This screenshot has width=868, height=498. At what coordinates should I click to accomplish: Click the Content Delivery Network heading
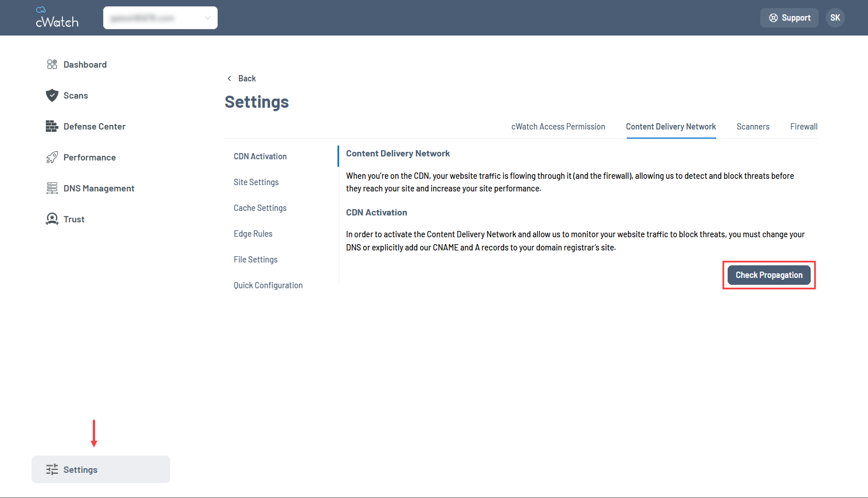[398, 154]
